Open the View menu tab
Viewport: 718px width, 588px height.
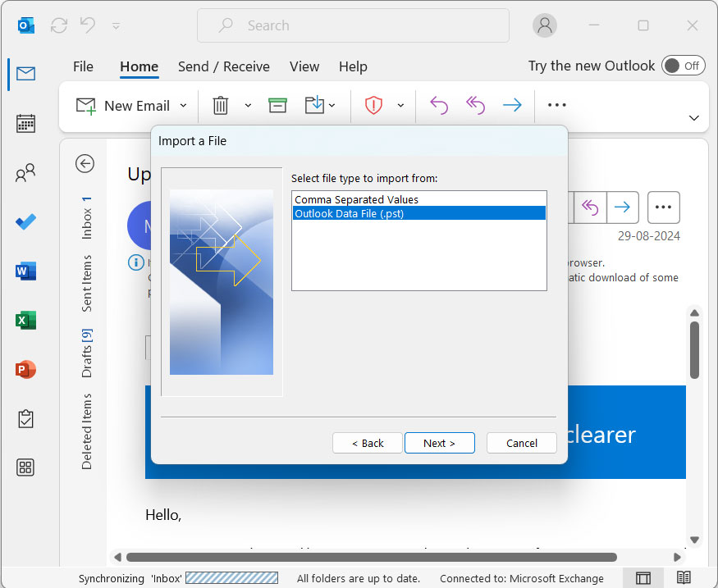point(304,66)
